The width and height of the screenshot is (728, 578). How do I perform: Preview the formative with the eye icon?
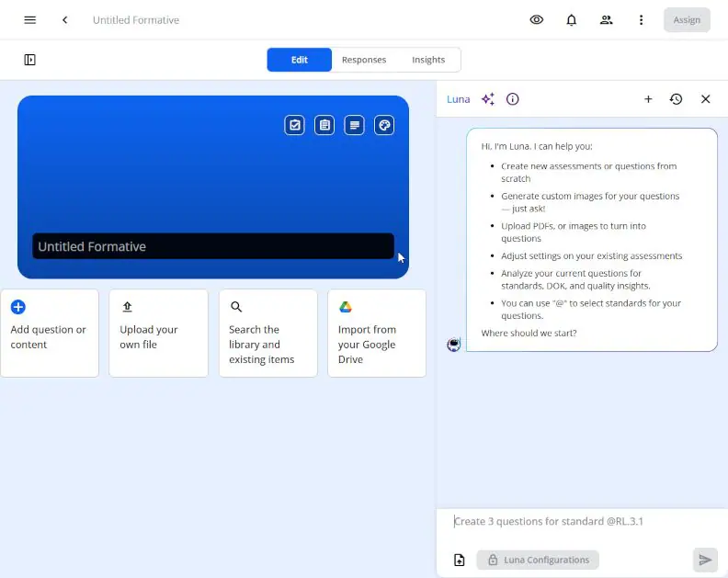point(536,20)
